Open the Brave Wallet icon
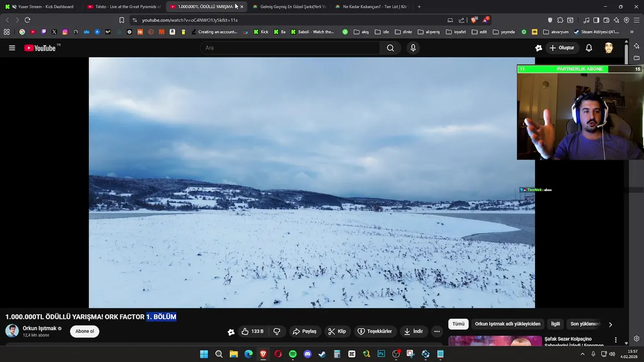This screenshot has width=644, height=362. point(606,20)
